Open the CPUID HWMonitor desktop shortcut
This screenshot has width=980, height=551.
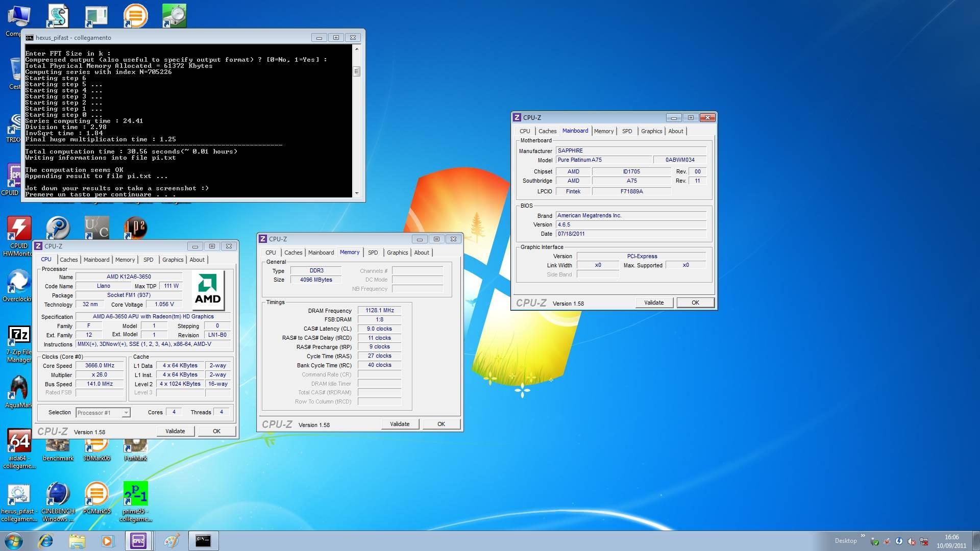tap(19, 236)
